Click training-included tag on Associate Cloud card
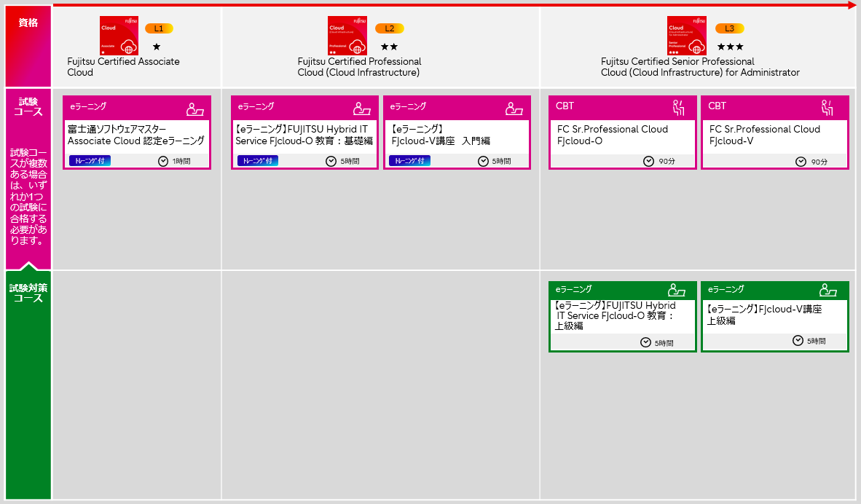The image size is (861, 504). point(90,160)
